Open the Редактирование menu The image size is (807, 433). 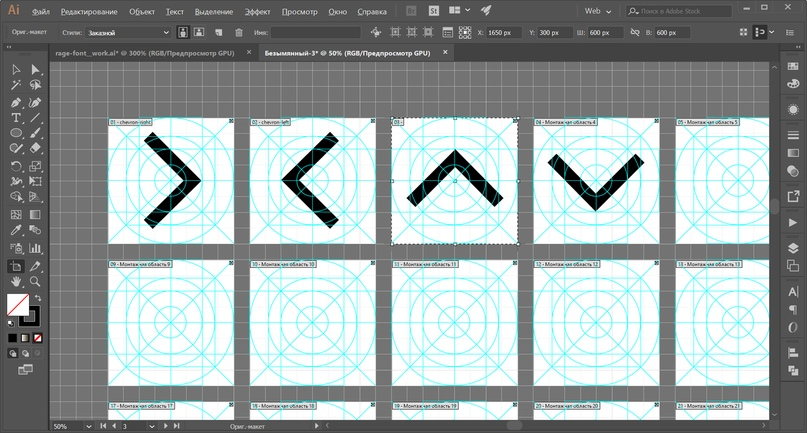tap(89, 11)
